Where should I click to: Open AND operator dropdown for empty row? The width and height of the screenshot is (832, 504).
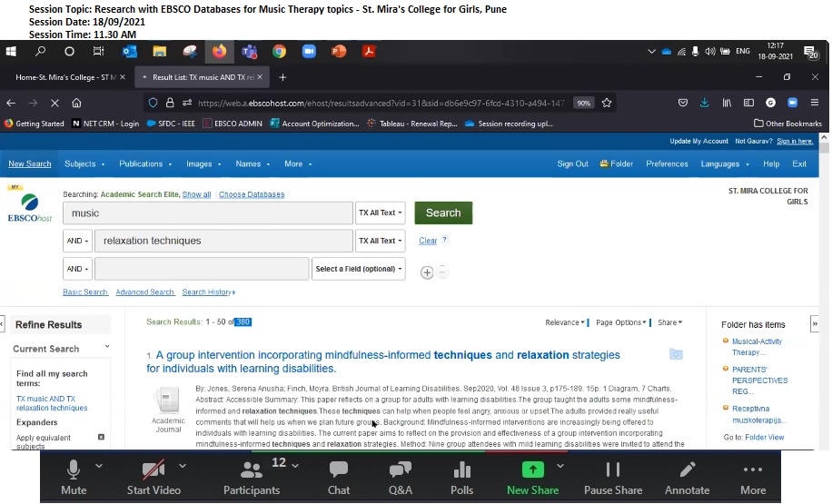click(x=77, y=269)
